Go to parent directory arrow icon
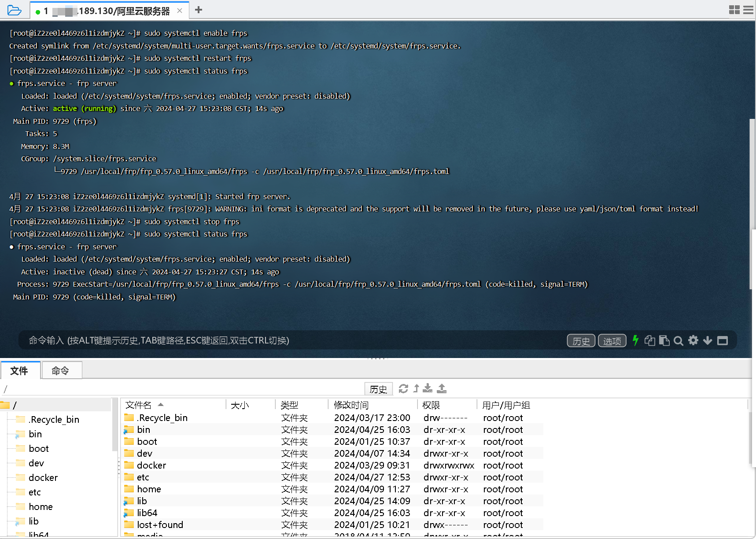Screen dimensions: 756x539 [x=416, y=388]
